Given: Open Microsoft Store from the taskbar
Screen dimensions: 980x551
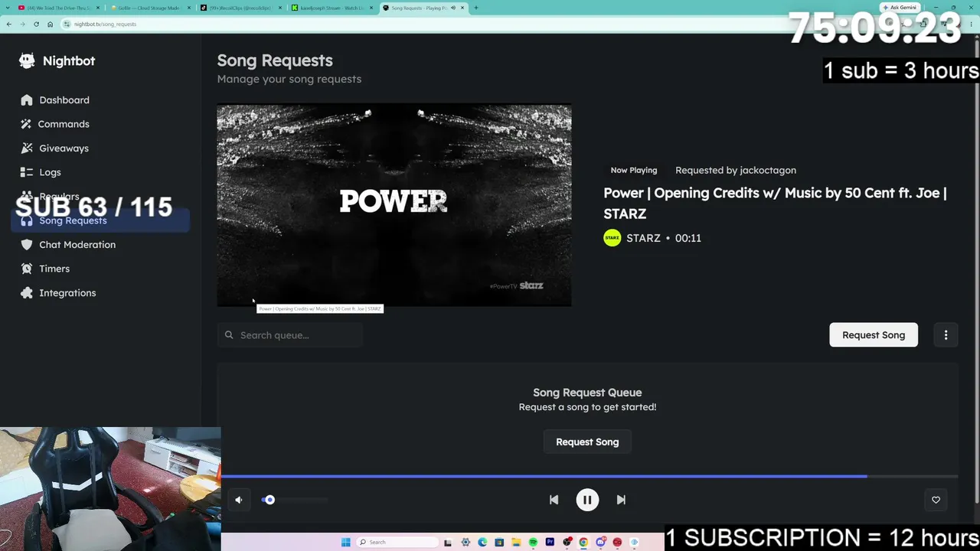Looking at the screenshot, I should pos(499,543).
